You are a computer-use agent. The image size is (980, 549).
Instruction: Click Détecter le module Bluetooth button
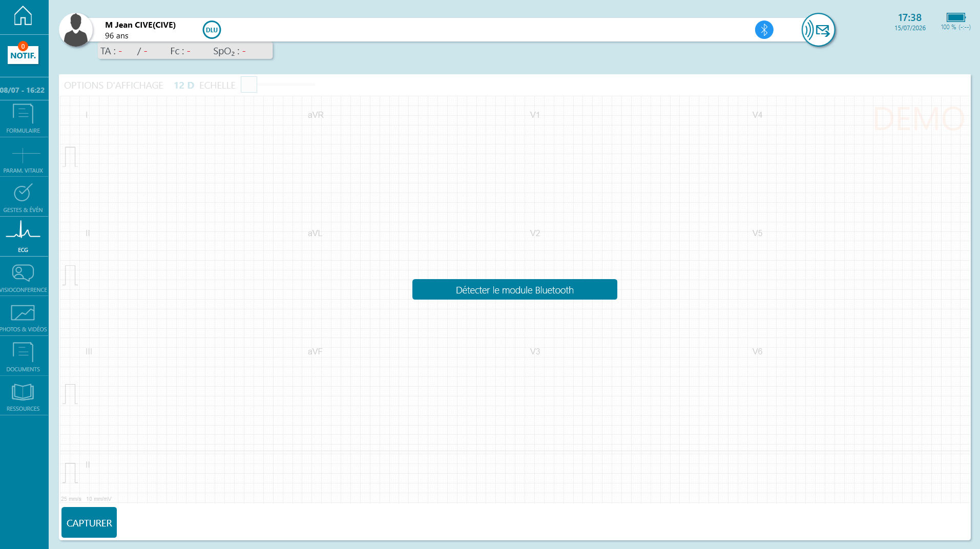[514, 289]
